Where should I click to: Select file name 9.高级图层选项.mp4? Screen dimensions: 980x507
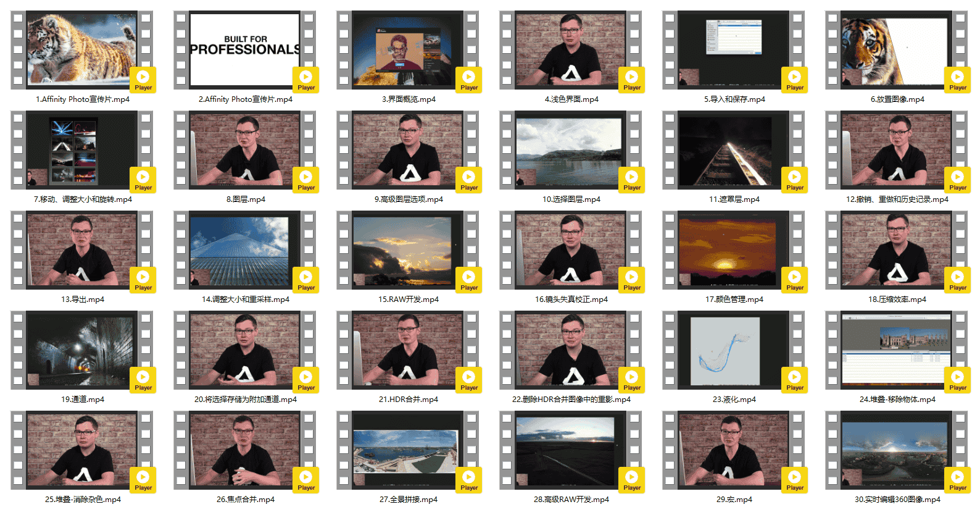tap(409, 199)
